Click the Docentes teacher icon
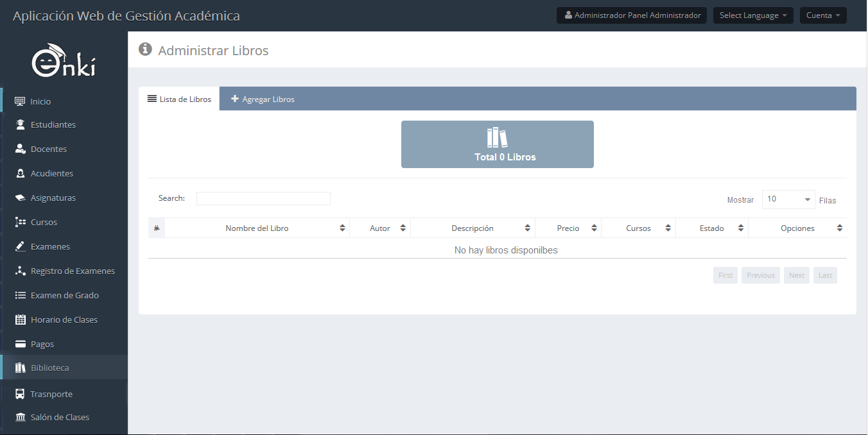 coord(20,149)
